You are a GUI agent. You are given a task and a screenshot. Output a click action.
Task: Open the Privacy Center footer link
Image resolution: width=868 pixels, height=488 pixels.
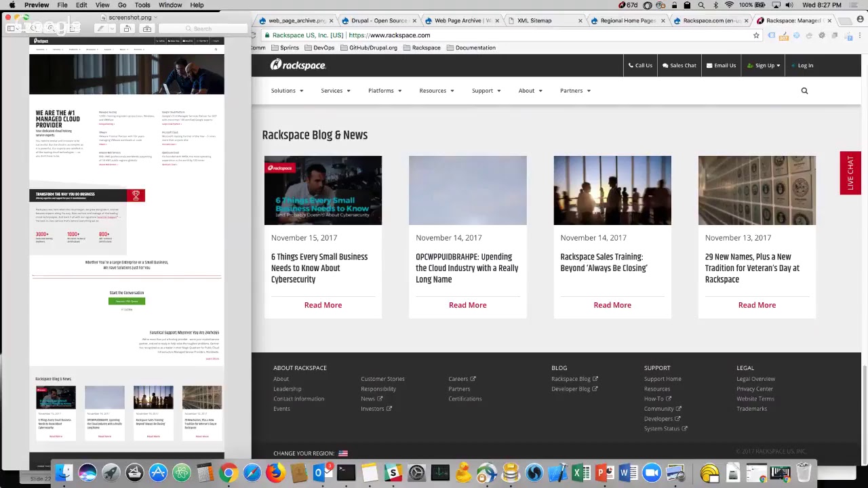(x=754, y=389)
